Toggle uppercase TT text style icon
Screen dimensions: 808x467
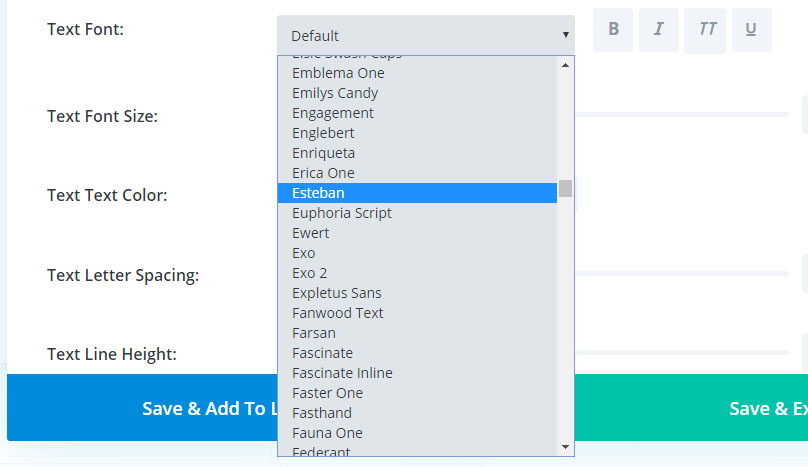pos(706,30)
